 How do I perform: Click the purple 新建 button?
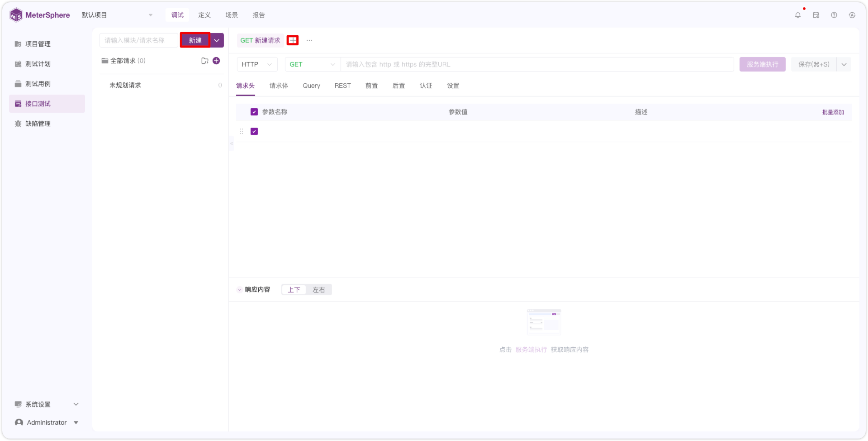click(x=195, y=40)
